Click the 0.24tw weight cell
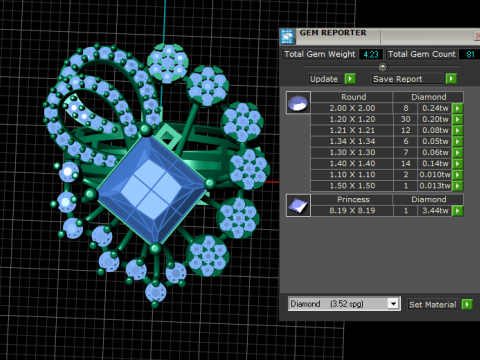480x360 pixels. click(435, 108)
